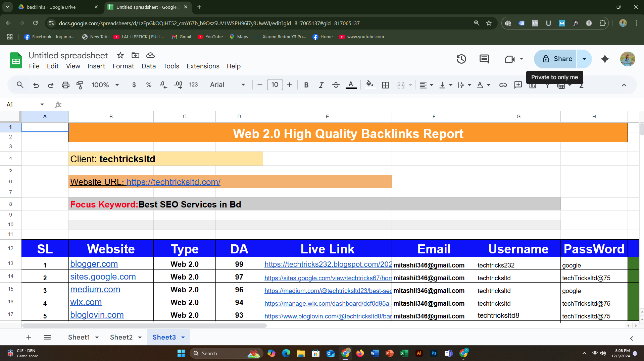Click the font size input field

click(x=275, y=85)
